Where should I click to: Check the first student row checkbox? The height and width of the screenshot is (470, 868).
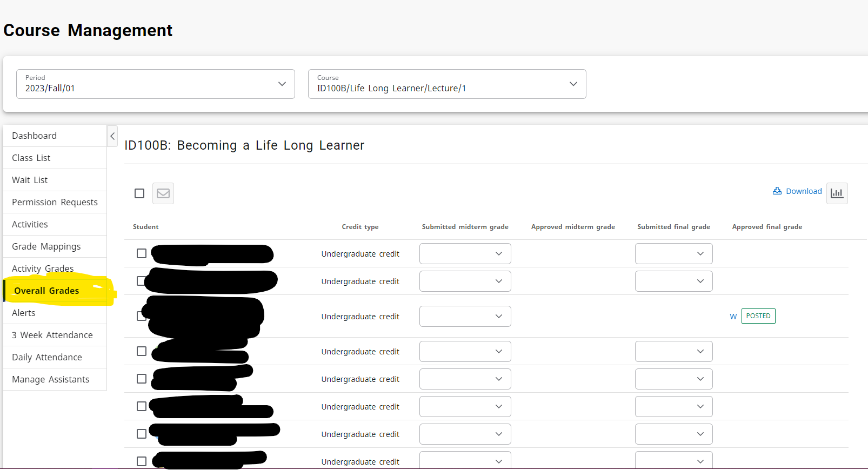142,253
